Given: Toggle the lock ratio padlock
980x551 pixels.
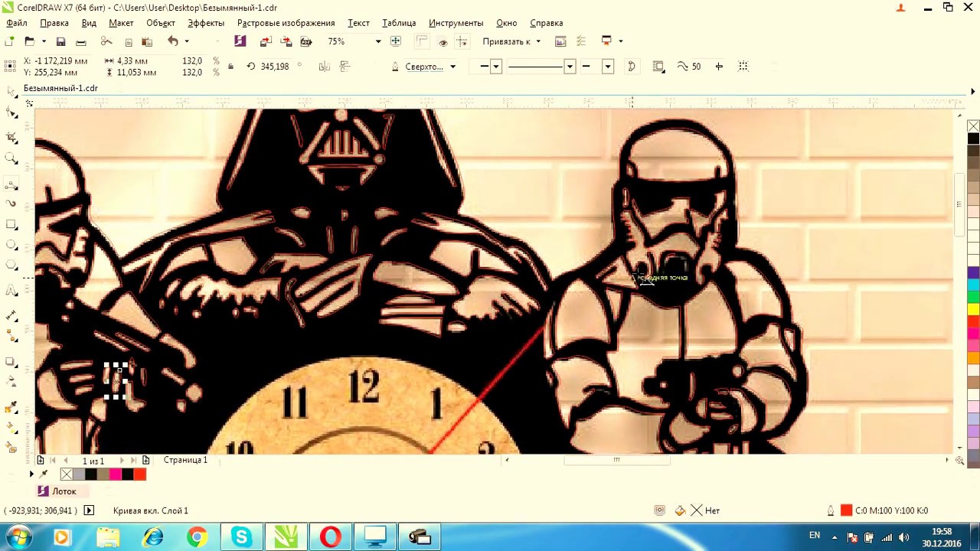Looking at the screenshot, I should (x=230, y=67).
